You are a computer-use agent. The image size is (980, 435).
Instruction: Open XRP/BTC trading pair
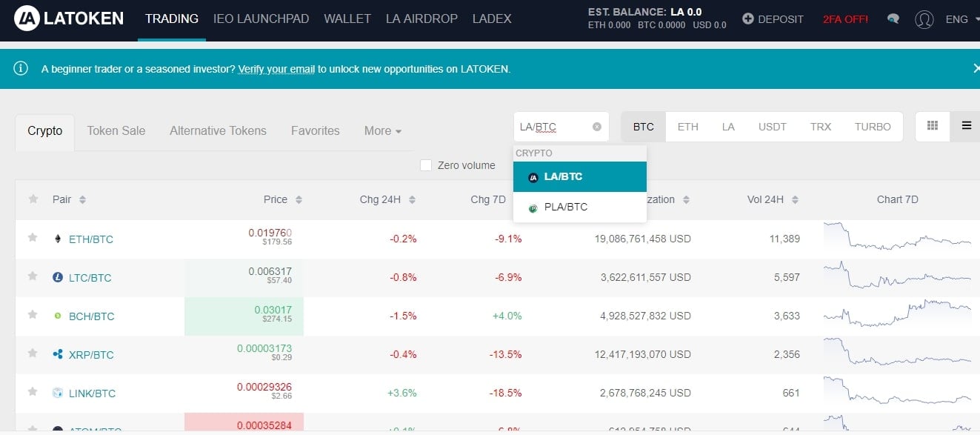coord(91,355)
